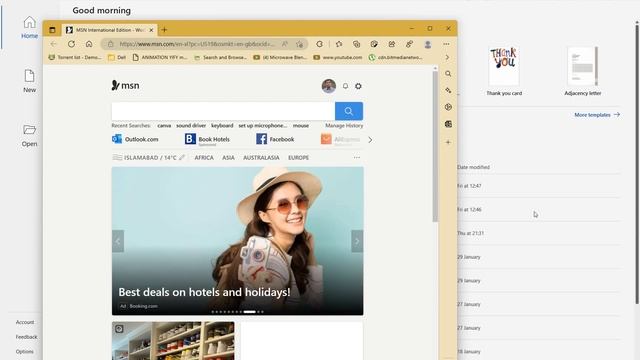Image resolution: width=640 pixels, height=360 pixels.
Task: Open the ANIMATION YIFY bookmark
Action: pos(160,58)
